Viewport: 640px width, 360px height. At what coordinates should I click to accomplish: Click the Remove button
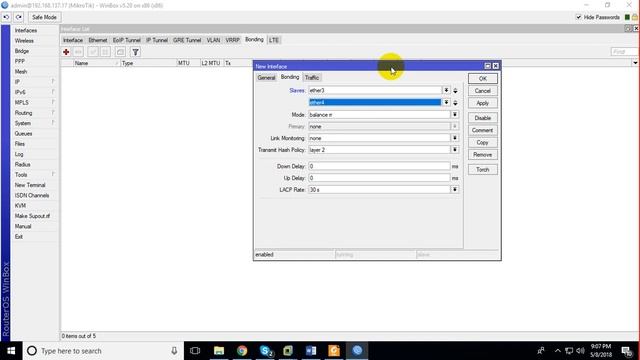[482, 155]
